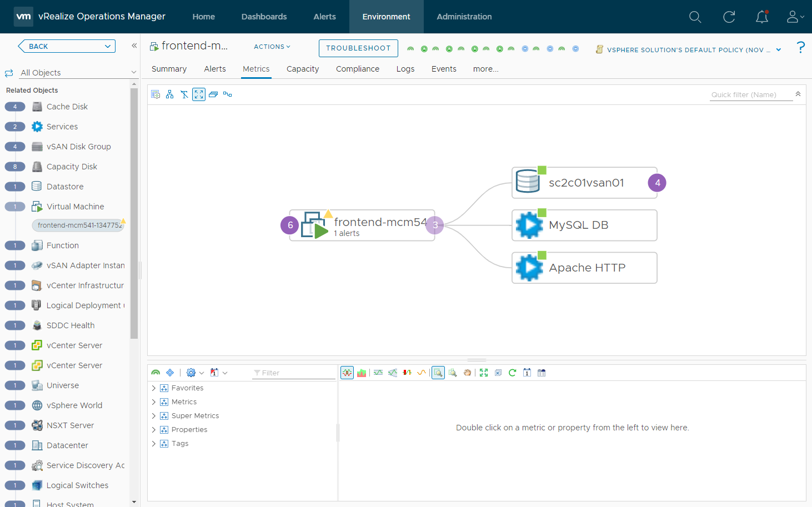
Task: Toggle the fit-to-view button in map toolbar
Action: pos(199,94)
